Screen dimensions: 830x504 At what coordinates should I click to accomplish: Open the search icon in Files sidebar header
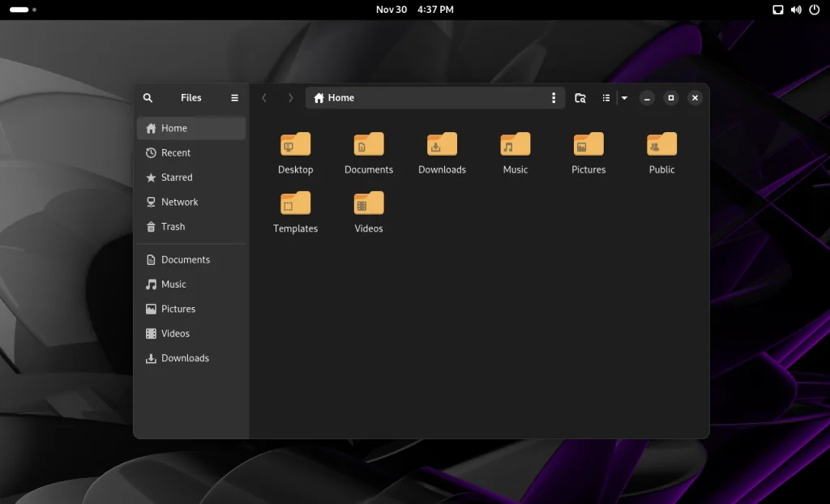[148, 98]
